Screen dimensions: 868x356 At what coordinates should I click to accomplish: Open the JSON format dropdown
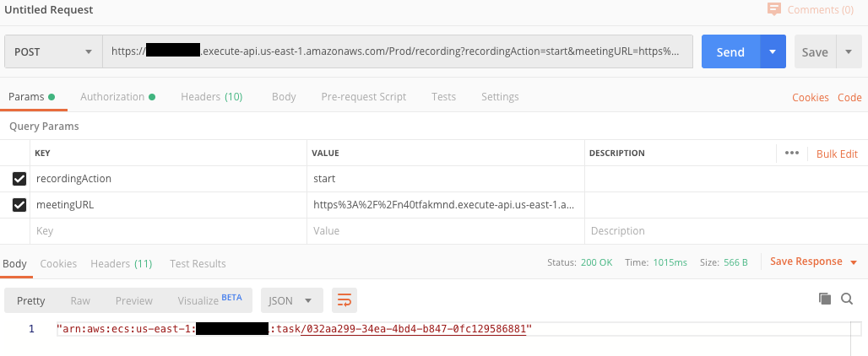[292, 300]
